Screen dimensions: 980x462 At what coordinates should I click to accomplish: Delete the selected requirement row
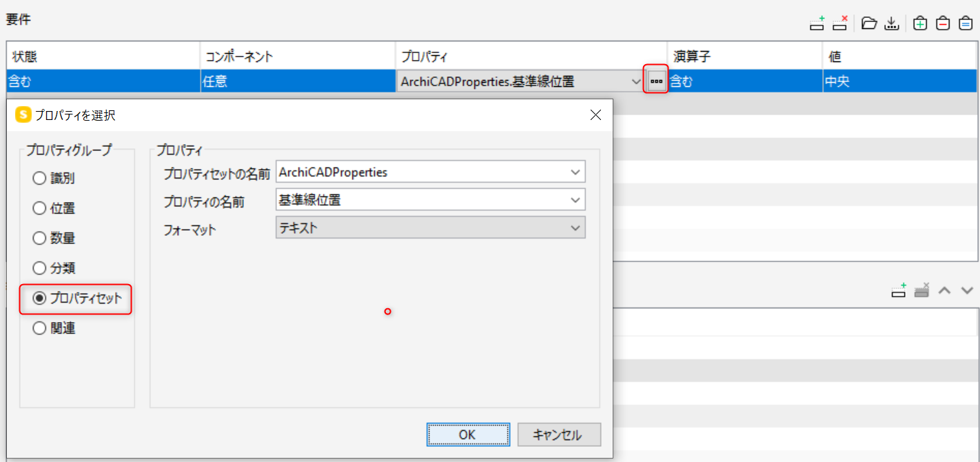coord(839,24)
